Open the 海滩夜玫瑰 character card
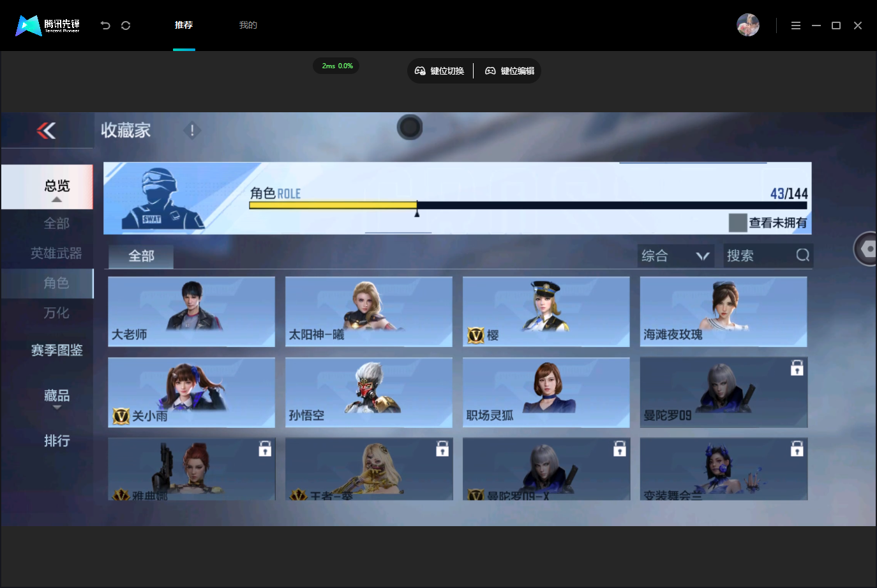Screen dimensions: 877x588 724,312
